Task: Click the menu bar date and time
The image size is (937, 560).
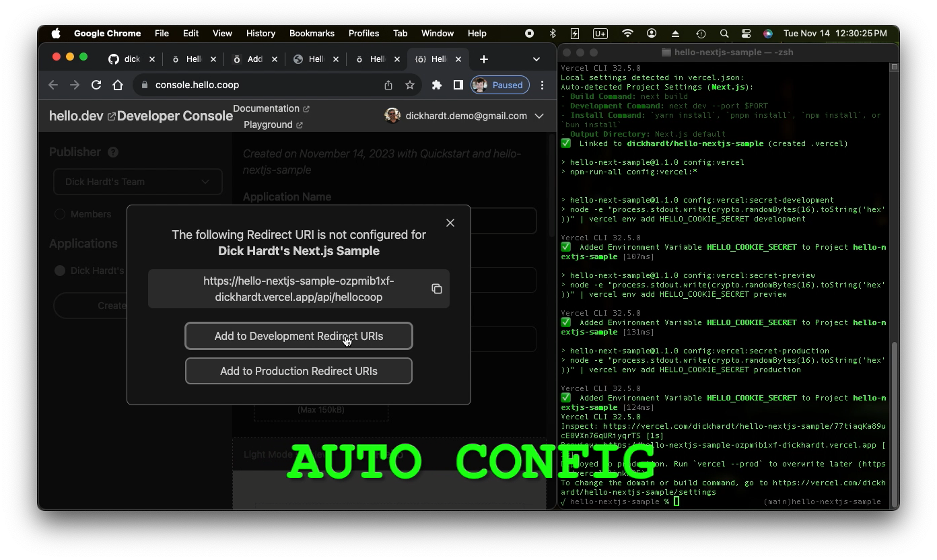Action: pyautogui.click(x=835, y=33)
